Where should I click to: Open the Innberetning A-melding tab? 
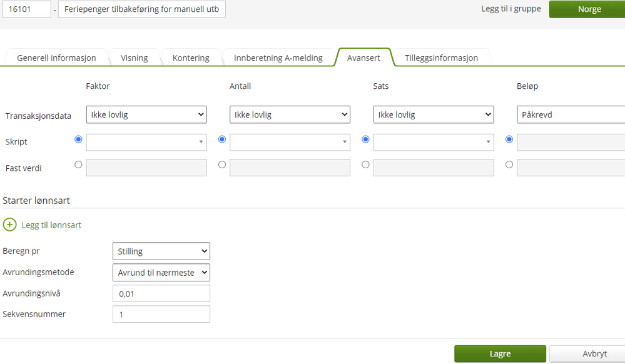click(x=278, y=58)
